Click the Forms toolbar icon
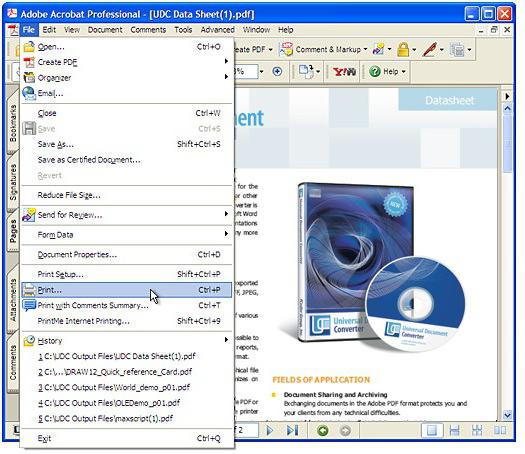The image size is (525, 454). (457, 50)
